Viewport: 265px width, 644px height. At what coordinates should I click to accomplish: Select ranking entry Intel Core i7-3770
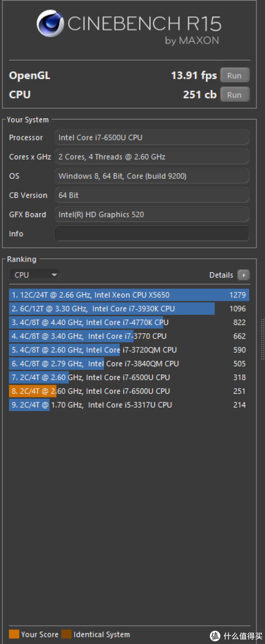(129, 336)
